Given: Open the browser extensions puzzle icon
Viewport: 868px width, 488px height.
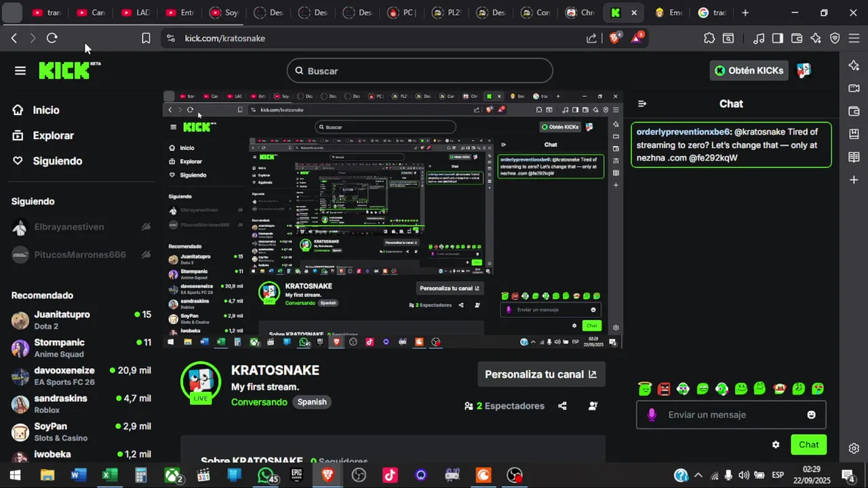Looking at the screenshot, I should tap(709, 39).
